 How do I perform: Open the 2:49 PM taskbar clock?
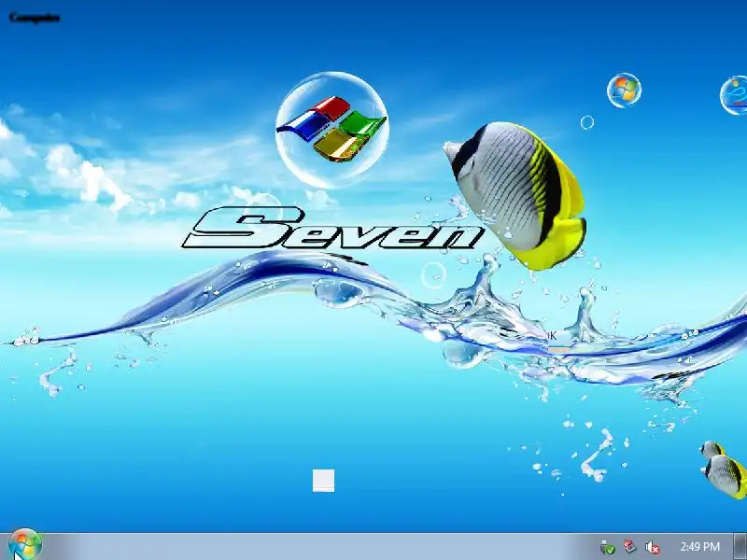click(x=699, y=546)
